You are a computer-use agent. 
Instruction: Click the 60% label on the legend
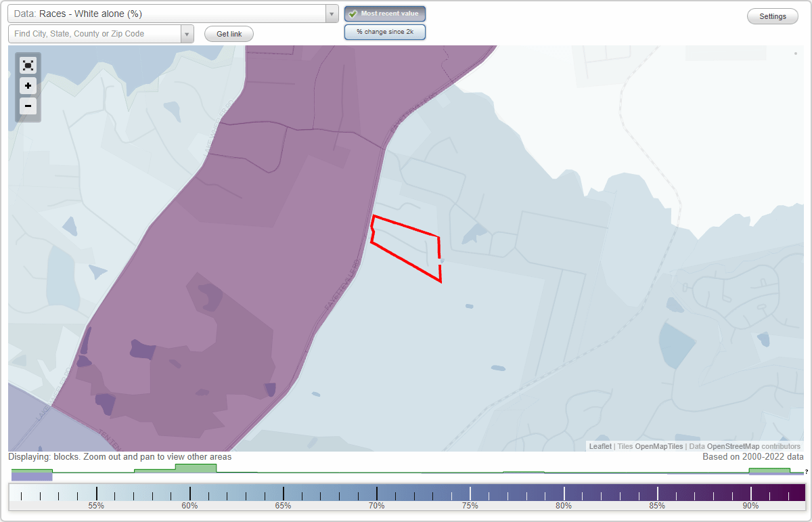[189, 506]
